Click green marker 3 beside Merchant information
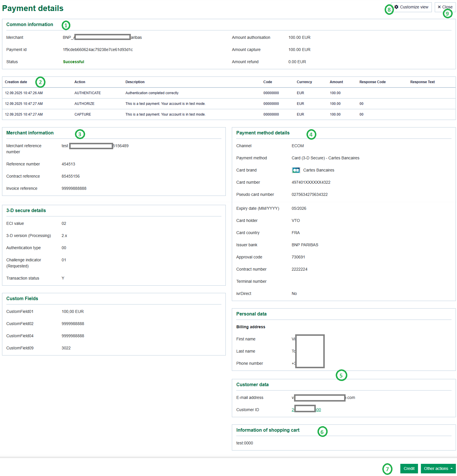The height and width of the screenshot is (476, 457). pyautogui.click(x=80, y=134)
